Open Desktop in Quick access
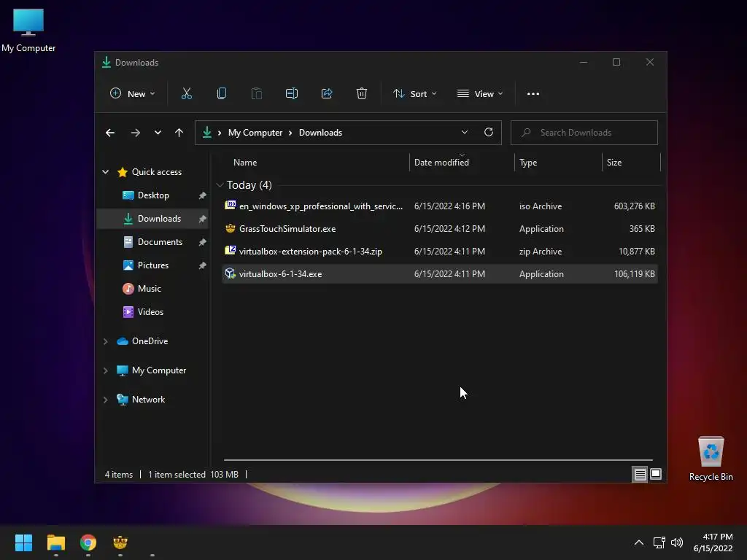Image resolution: width=747 pixels, height=560 pixels. point(153,195)
